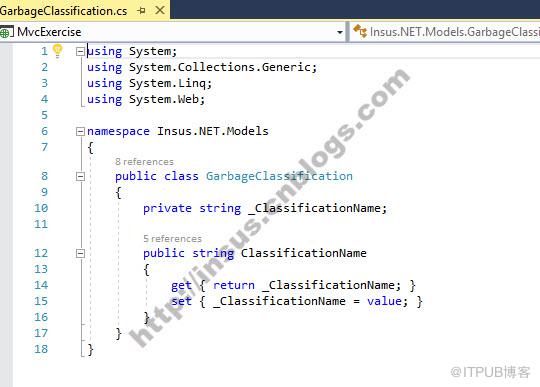Open the MvcExercise project dropdown arrow

(x=340, y=32)
